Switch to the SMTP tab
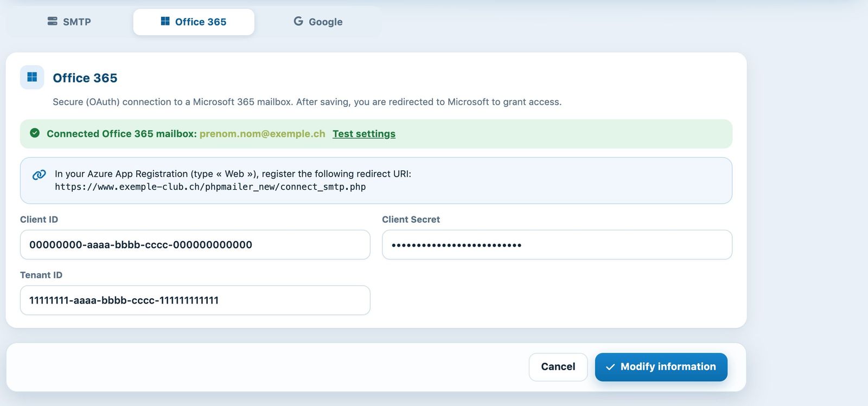 (69, 22)
